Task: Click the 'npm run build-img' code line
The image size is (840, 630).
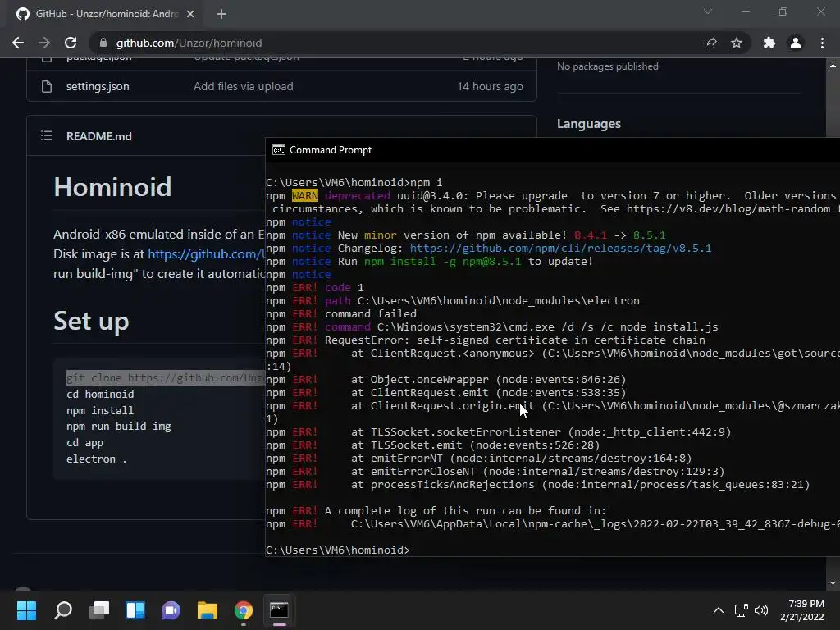Action: (118, 427)
